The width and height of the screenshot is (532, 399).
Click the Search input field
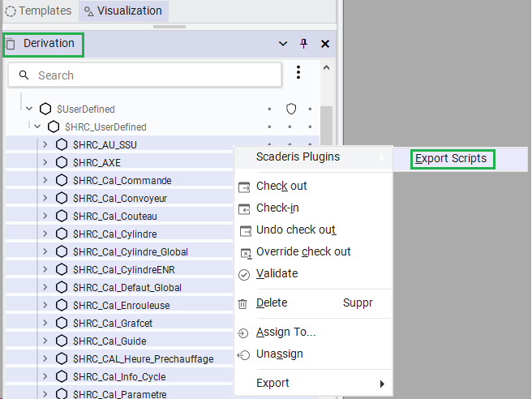(x=154, y=75)
